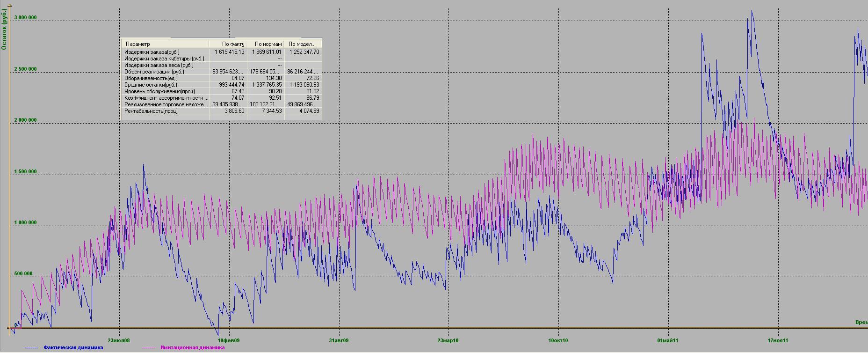Click the value 1 869 611.01

267,52
